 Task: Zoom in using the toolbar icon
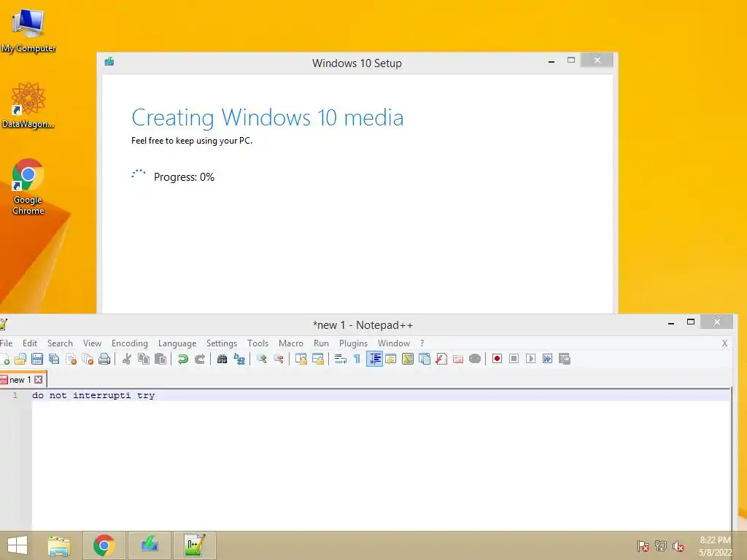(262, 359)
